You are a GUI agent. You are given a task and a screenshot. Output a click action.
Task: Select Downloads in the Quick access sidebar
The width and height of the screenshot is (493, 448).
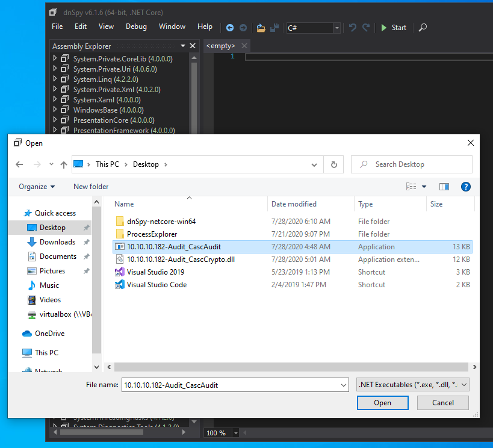click(57, 242)
